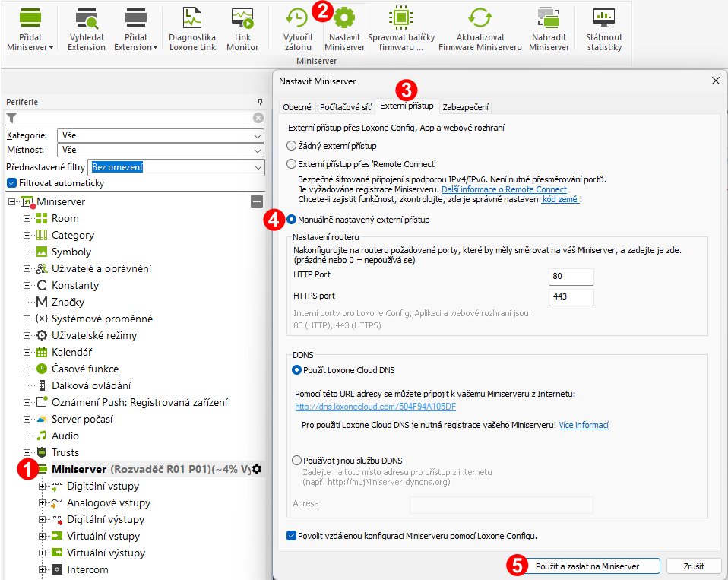
Task: Open the Kategorie dropdown
Action: point(160,135)
